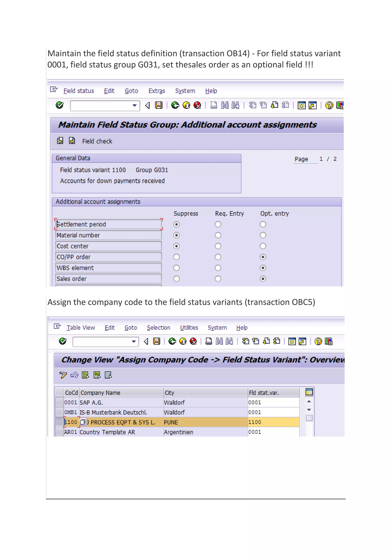The width and height of the screenshot is (392, 555).
Task: Select Opt. entry for Settlement period
Action: [x=263, y=224]
